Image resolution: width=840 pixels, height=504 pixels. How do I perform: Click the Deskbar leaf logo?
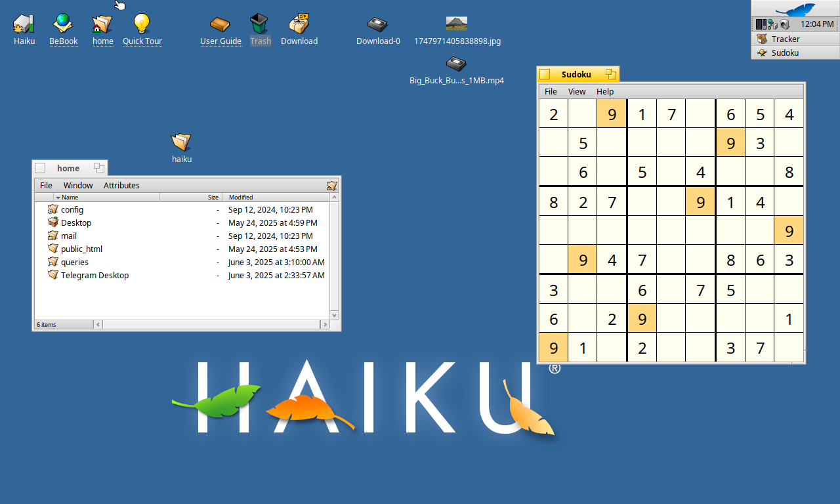point(795,9)
